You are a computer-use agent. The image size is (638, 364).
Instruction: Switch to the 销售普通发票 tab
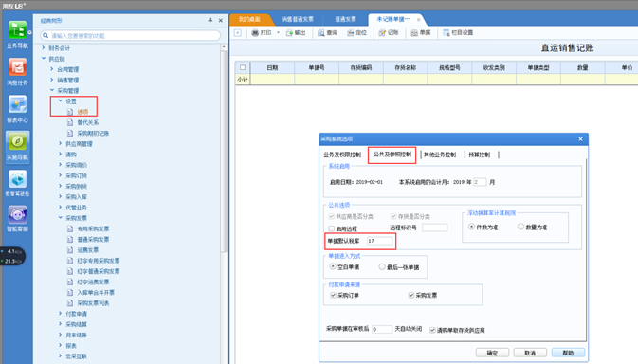[x=298, y=19]
